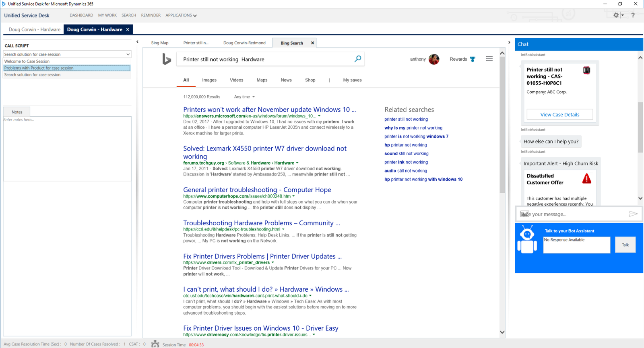
Task: Expand the computerhope.com result URL arrow
Action: tap(293, 196)
